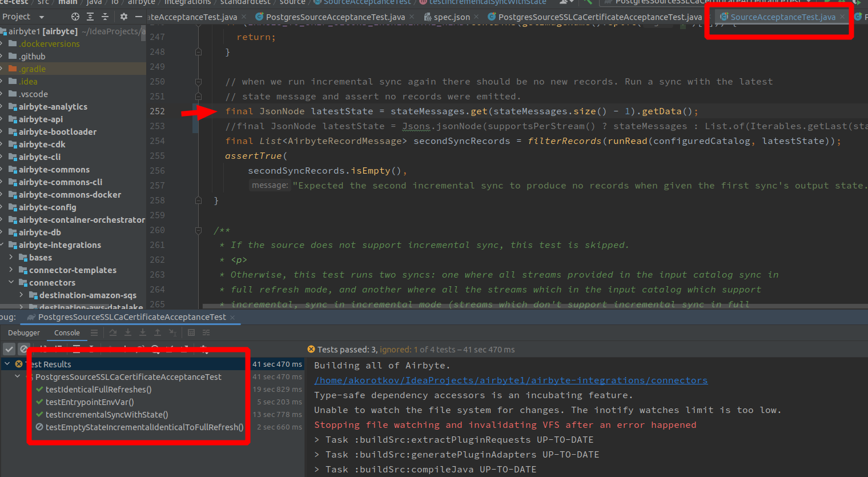The width and height of the screenshot is (868, 477).
Task: Close the truncated ateAcceptanceTest.java tab
Action: tap(244, 17)
